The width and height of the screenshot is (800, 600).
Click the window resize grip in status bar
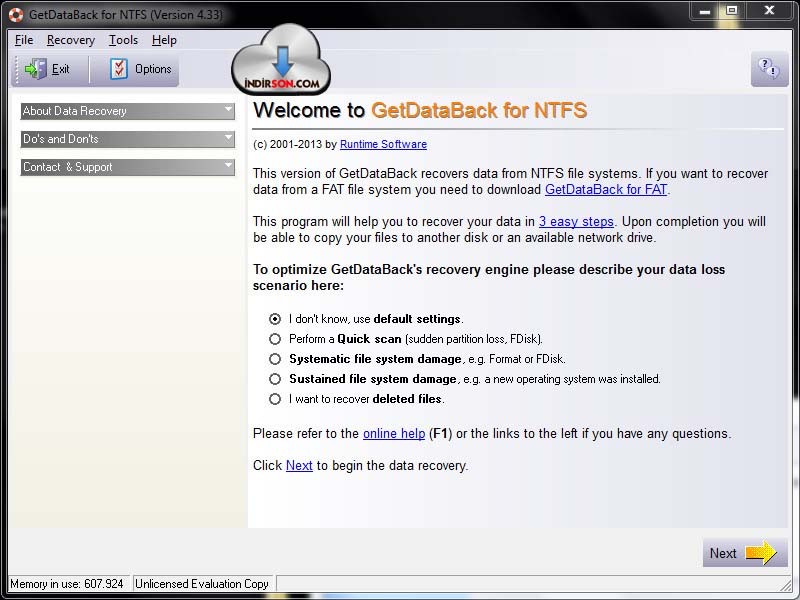pyautogui.click(x=785, y=584)
